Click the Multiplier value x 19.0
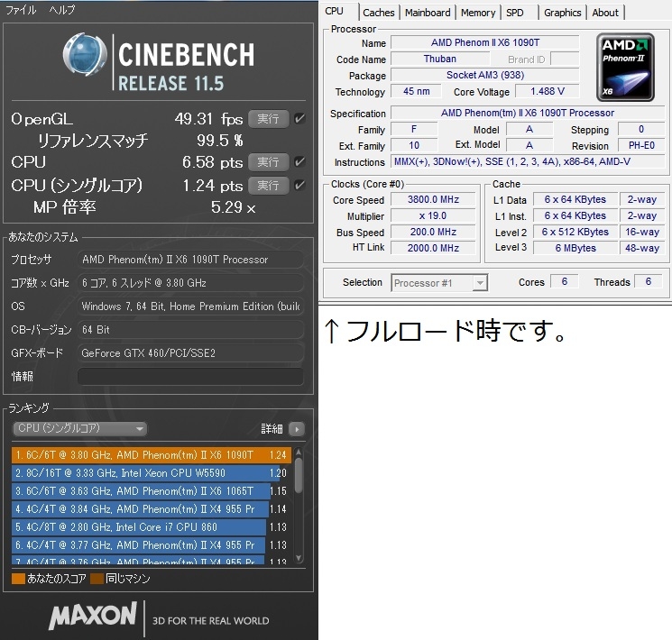672x640 pixels. [x=433, y=215]
